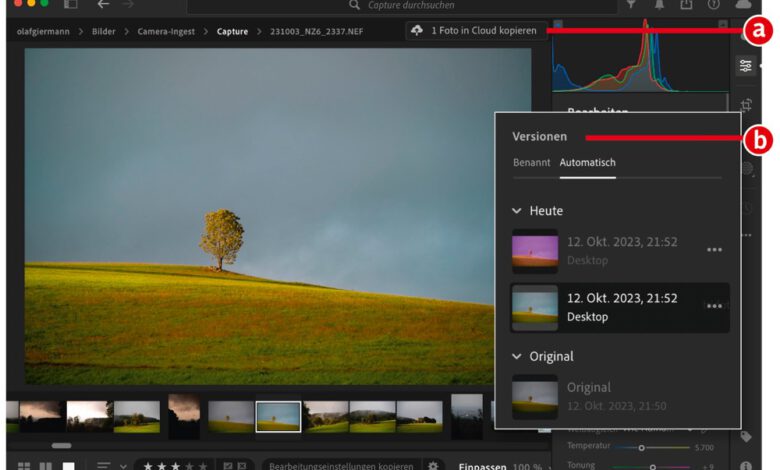Collapse the Heute section
The width and height of the screenshot is (780, 470).
pyautogui.click(x=517, y=211)
